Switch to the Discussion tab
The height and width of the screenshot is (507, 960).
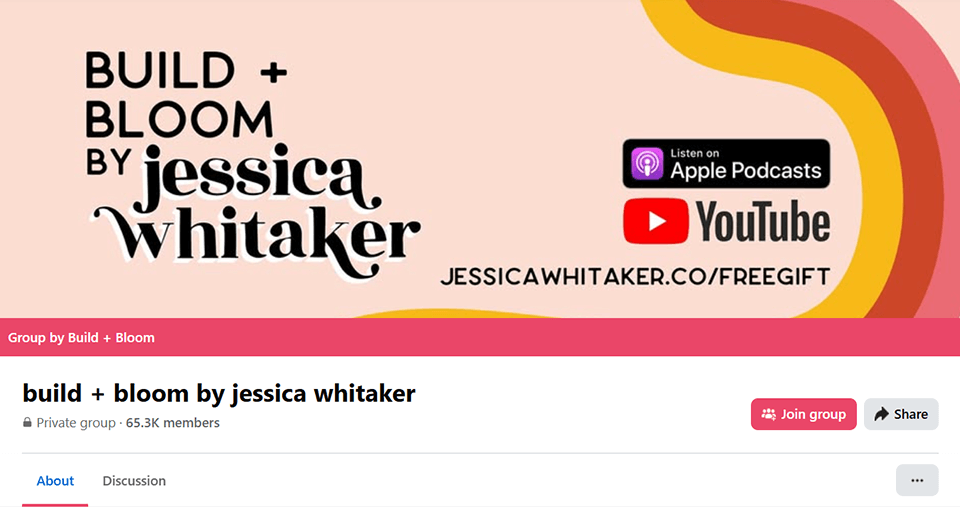pos(134,481)
